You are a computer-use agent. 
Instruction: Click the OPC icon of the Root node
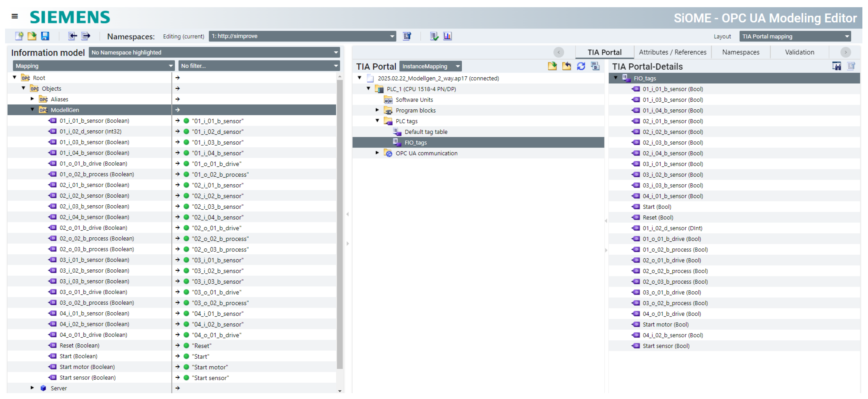26,78
